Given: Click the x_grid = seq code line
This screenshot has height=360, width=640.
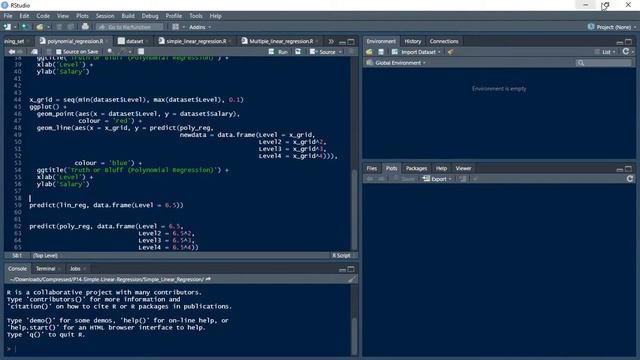Looking at the screenshot, I should tap(136, 100).
